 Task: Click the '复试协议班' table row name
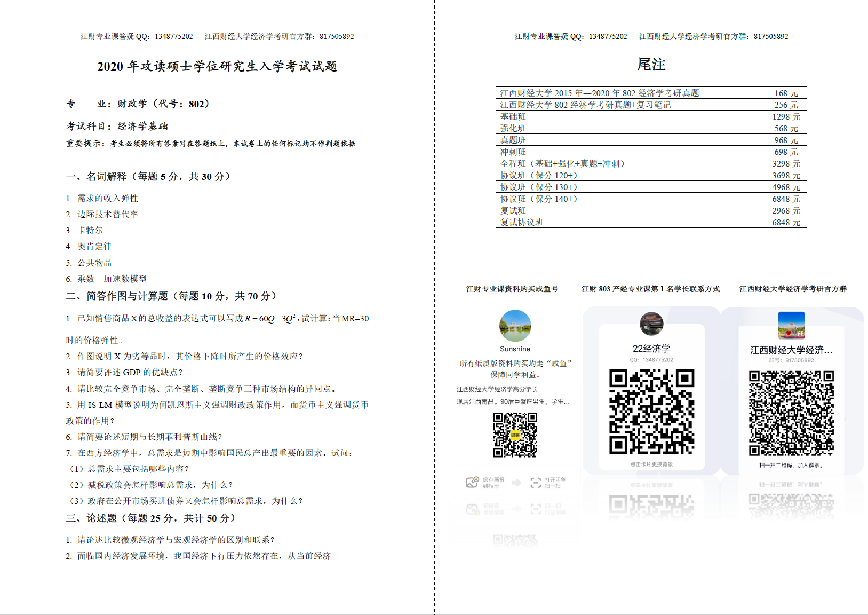pos(522,222)
